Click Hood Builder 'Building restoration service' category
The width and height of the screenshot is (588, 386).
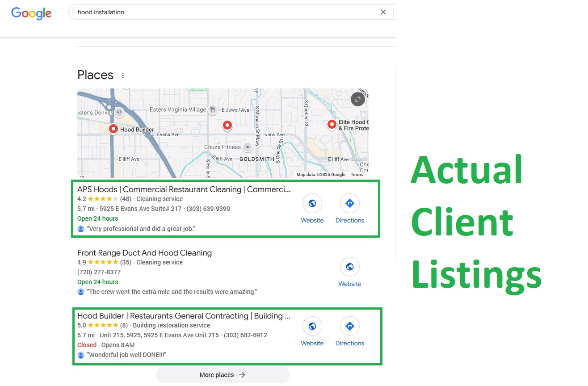[x=171, y=325]
